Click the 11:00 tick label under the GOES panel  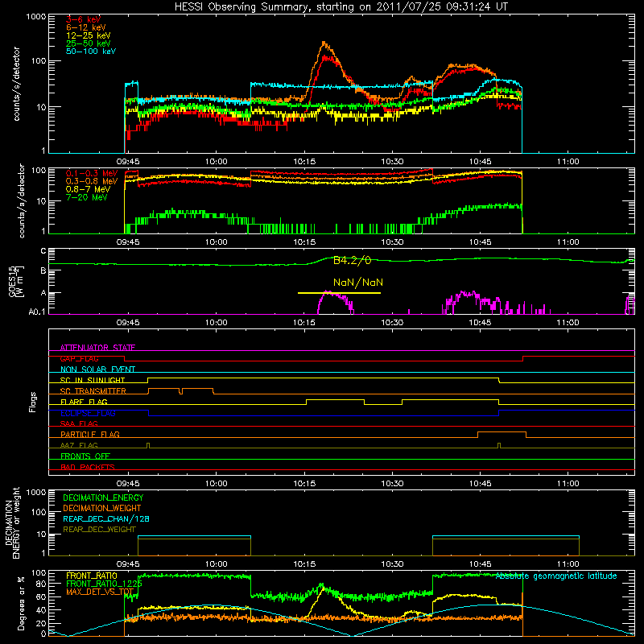click(568, 323)
